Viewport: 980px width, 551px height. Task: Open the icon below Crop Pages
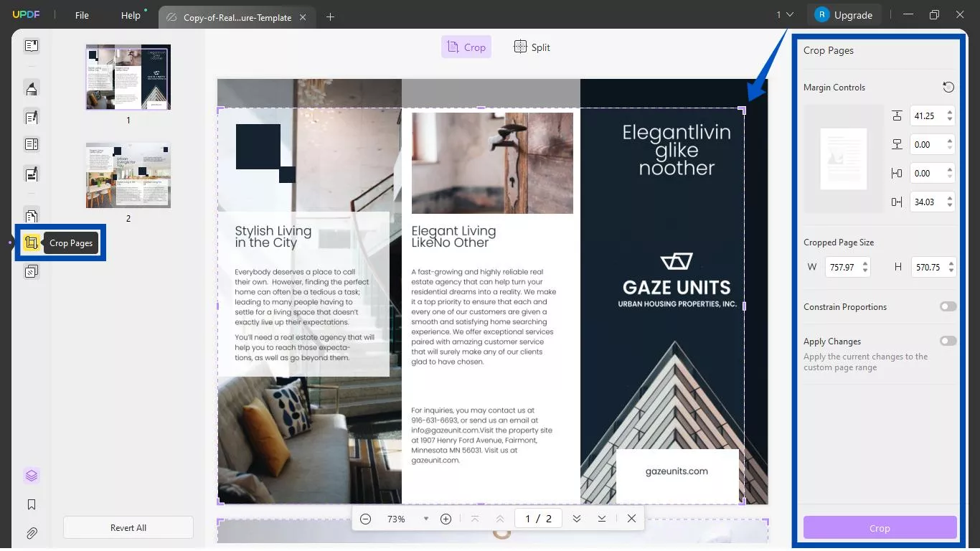(x=32, y=272)
